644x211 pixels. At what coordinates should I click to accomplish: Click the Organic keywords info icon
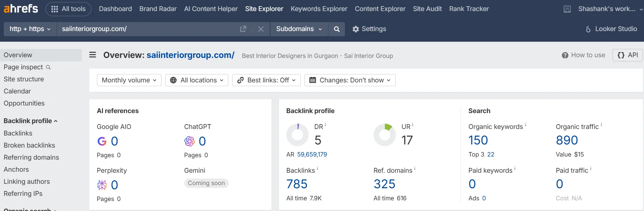click(525, 125)
